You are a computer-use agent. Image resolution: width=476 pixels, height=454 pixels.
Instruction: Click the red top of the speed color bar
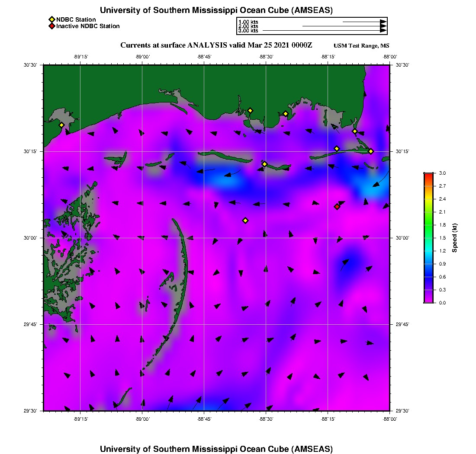pos(428,175)
